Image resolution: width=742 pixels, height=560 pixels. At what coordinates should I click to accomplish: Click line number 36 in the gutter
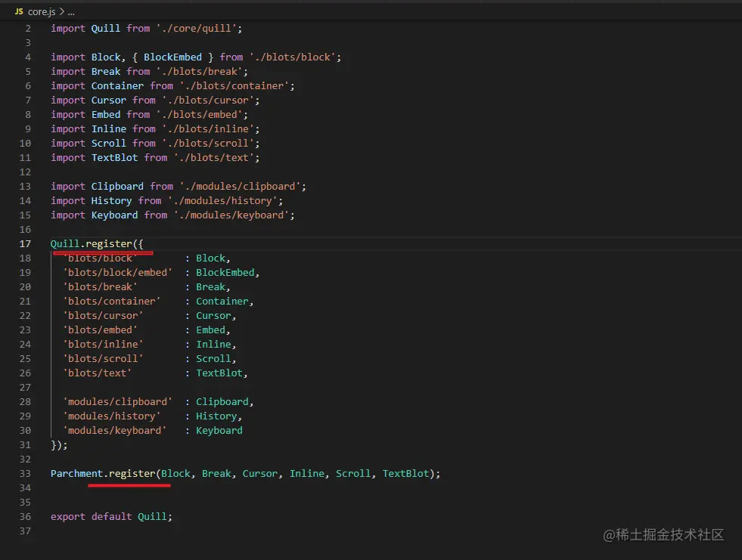coord(26,517)
